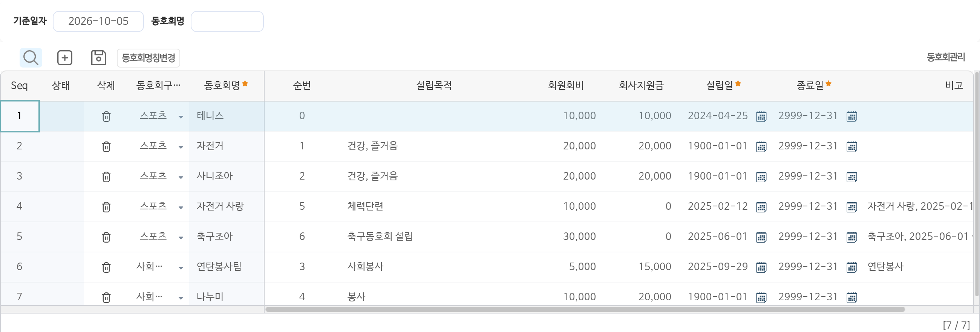Click the 회원회비 column header
980x332 pixels.
[x=565, y=85]
